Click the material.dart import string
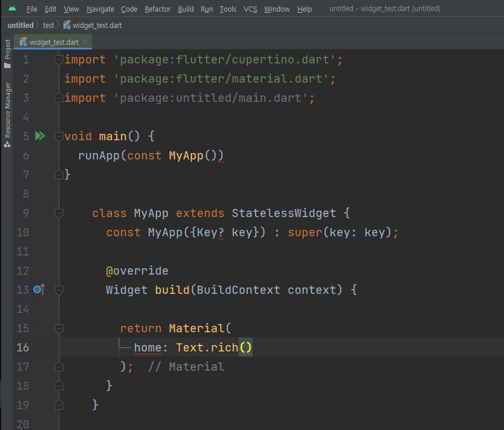The image size is (504, 430). point(221,79)
